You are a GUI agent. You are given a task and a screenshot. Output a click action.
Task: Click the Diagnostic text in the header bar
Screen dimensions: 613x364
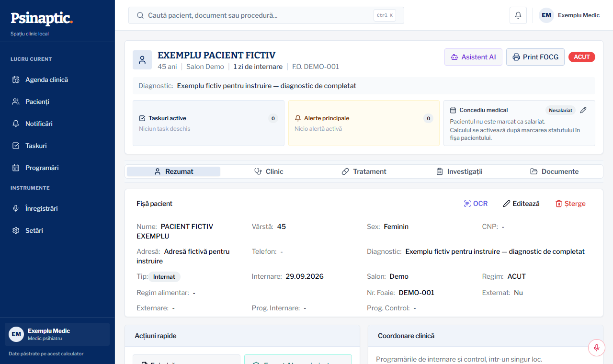267,86
